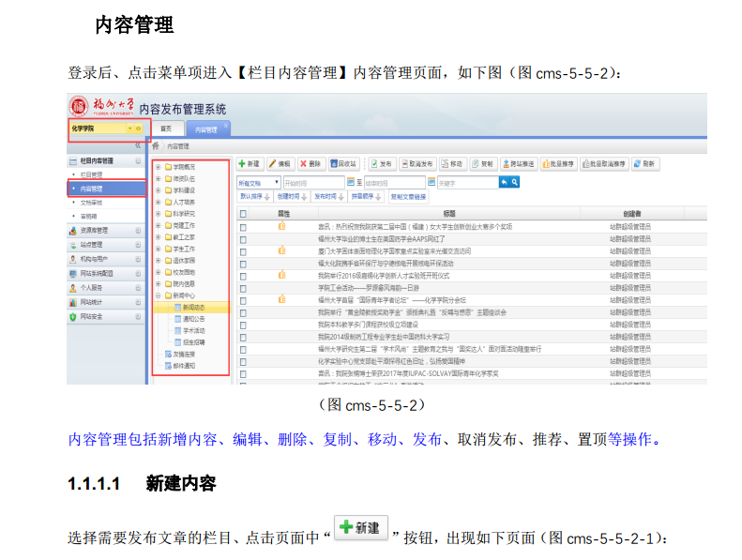Screen dimensions: 742x560
Task: Click the 复制文章链接 button
Action: tap(407, 197)
